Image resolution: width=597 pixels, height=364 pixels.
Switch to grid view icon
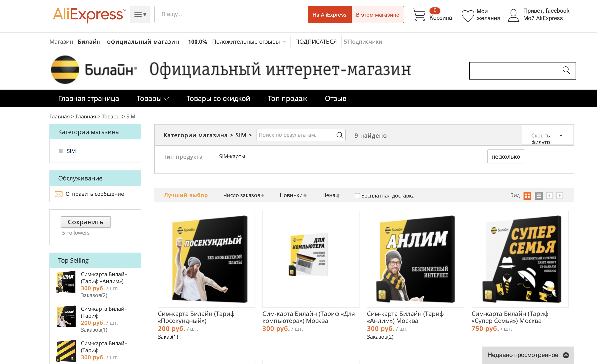pyautogui.click(x=527, y=196)
